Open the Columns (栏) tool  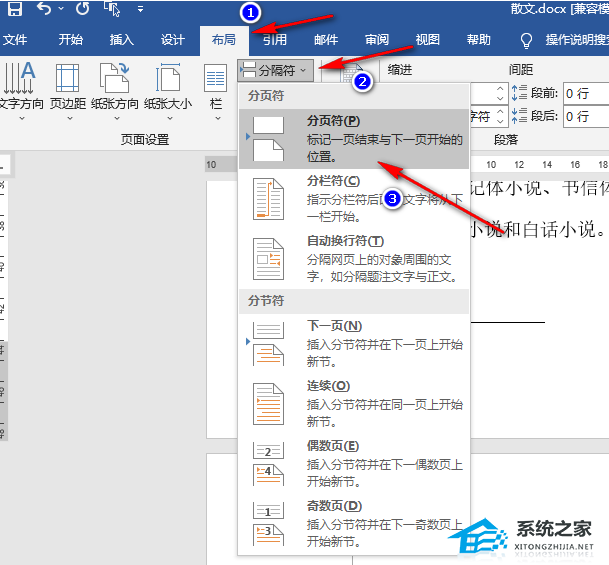[x=216, y=87]
